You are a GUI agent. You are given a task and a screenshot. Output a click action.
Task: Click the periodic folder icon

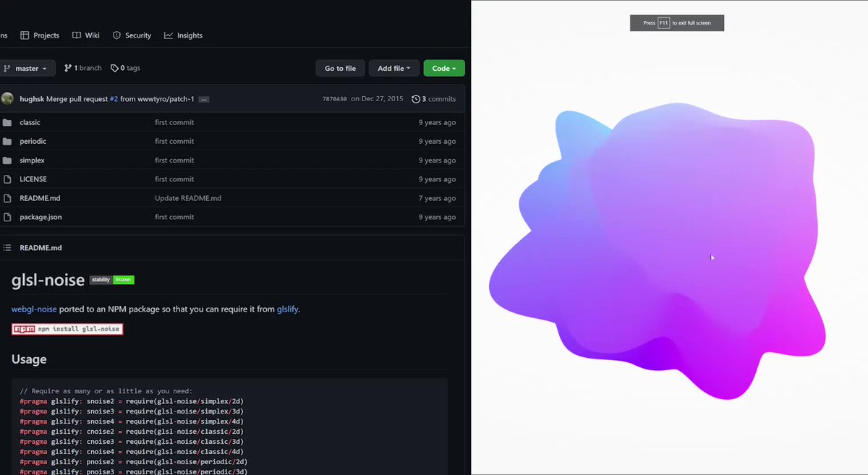pos(7,142)
